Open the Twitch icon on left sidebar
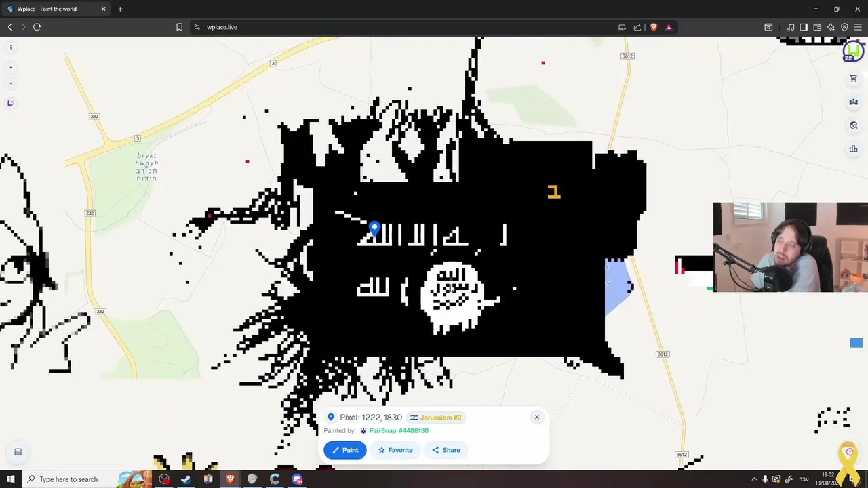Screen dimensions: 868x488 (10, 103)
